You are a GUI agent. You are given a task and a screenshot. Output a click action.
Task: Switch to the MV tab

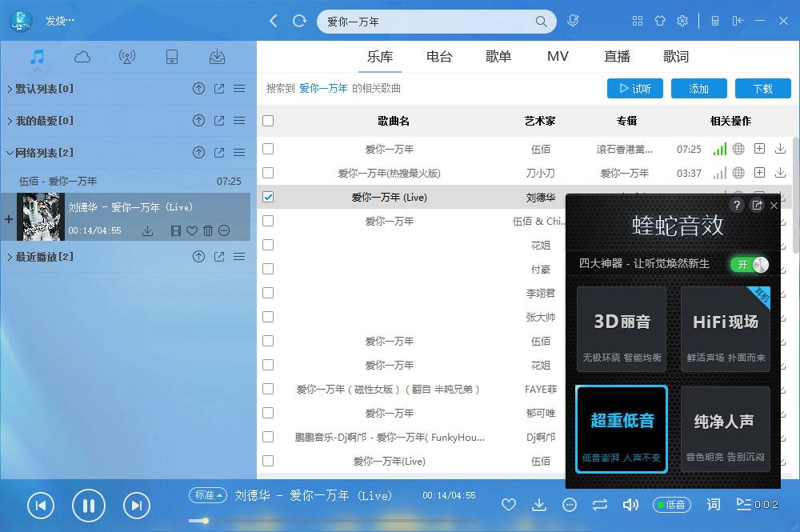[558, 57]
